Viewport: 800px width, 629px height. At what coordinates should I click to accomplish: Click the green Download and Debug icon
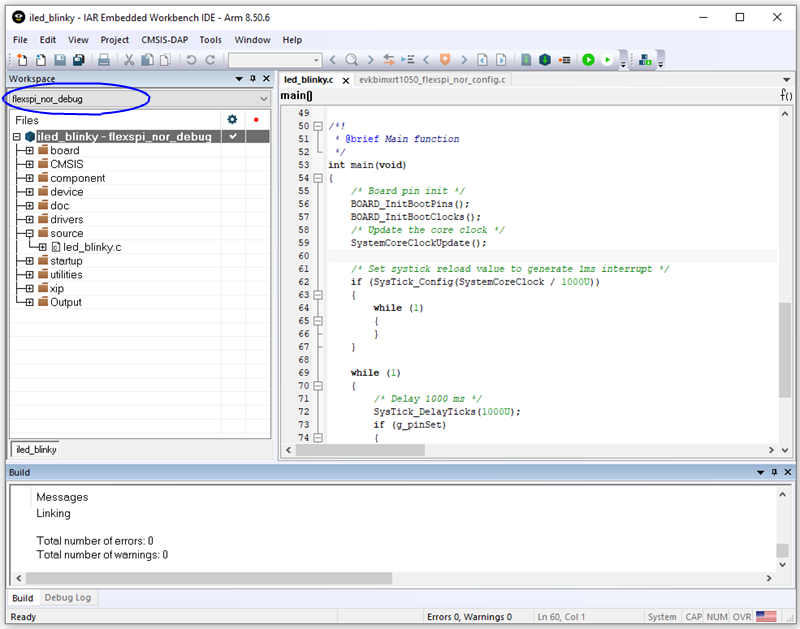[x=588, y=60]
